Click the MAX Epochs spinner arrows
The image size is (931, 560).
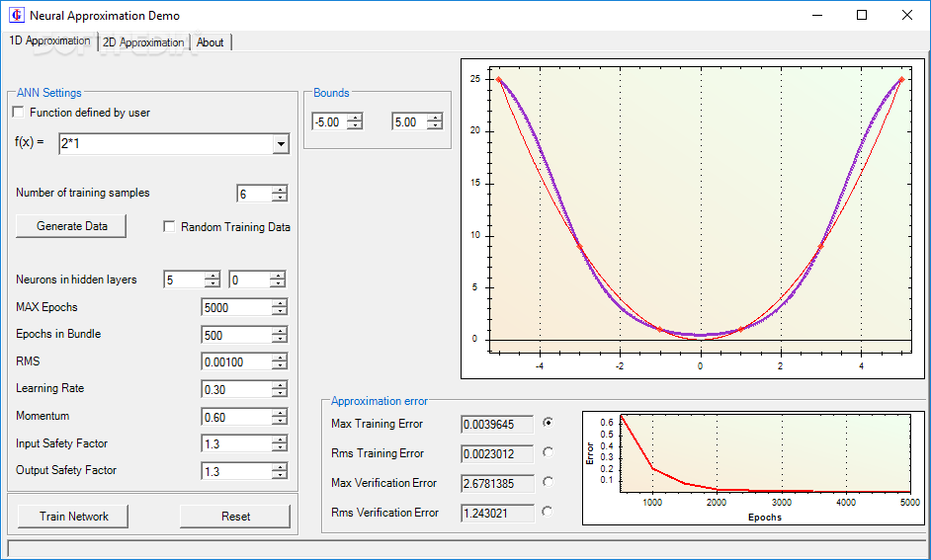[x=280, y=308]
